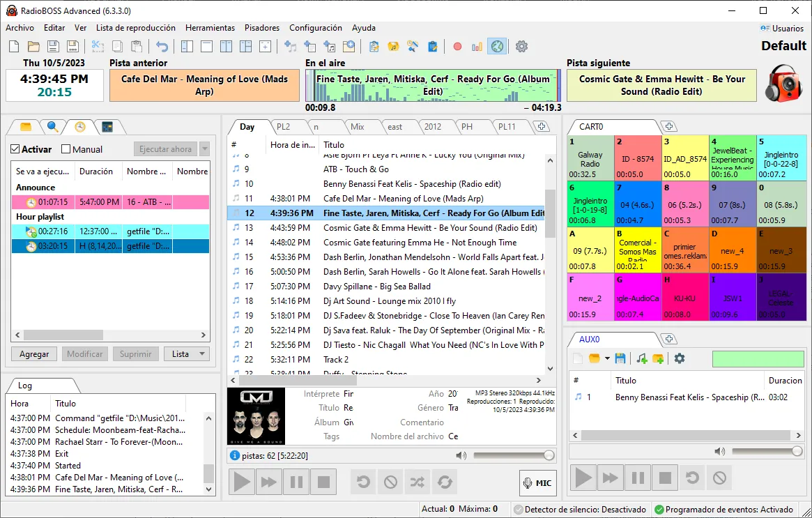Open the Archivo menu

tap(20, 28)
